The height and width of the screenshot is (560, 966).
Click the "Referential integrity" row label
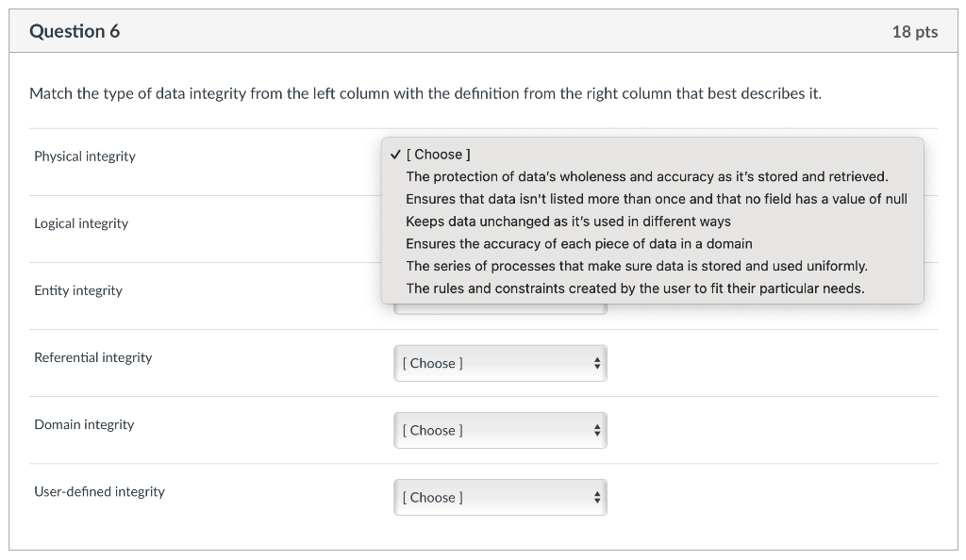tap(92, 357)
